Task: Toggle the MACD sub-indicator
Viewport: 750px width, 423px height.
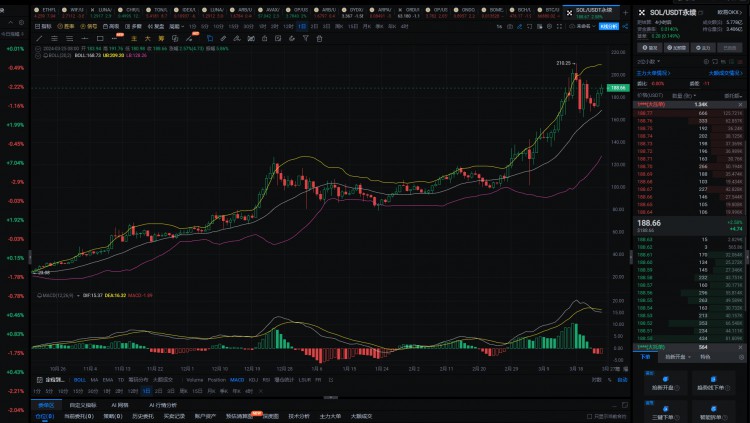Action: 237,380
